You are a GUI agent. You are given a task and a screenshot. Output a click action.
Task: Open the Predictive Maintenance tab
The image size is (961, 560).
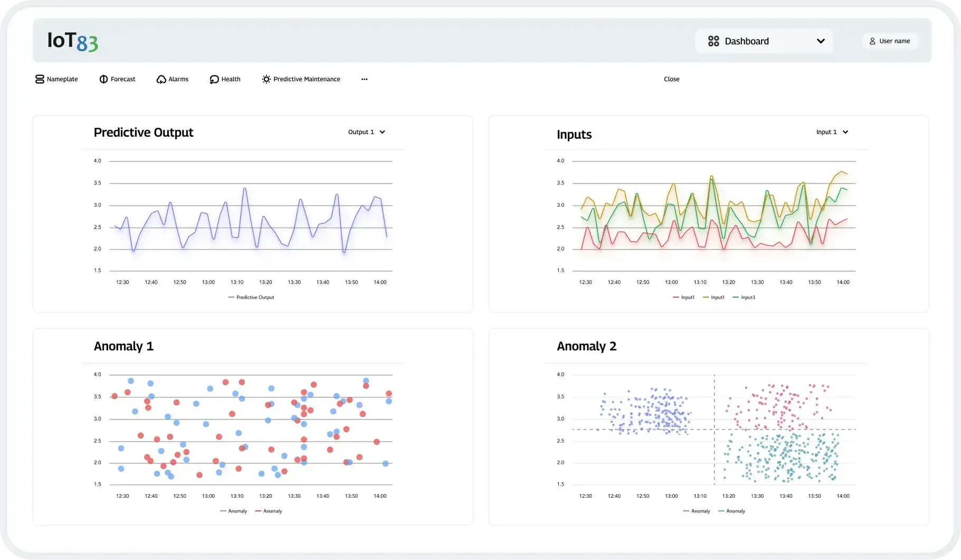[x=306, y=79]
